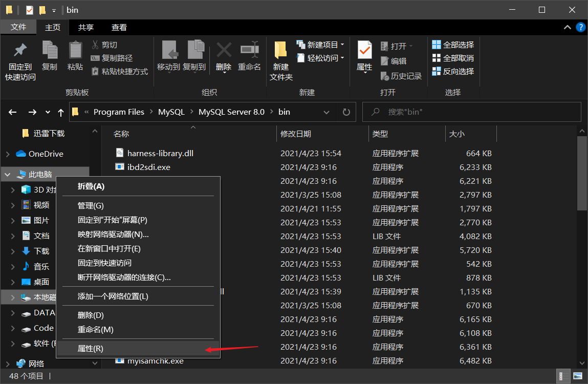This screenshot has width=588, height=384.
Task: Select the harness-library.dll file
Action: [155, 153]
